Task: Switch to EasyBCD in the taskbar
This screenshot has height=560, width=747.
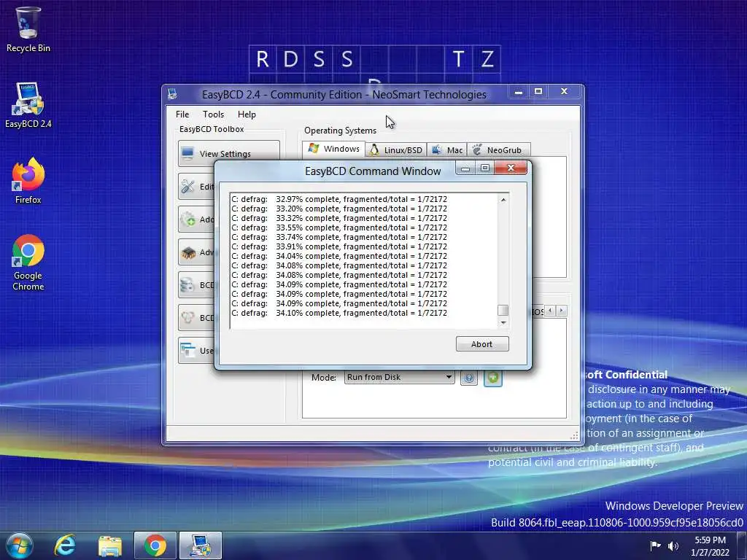Action: pos(201,545)
